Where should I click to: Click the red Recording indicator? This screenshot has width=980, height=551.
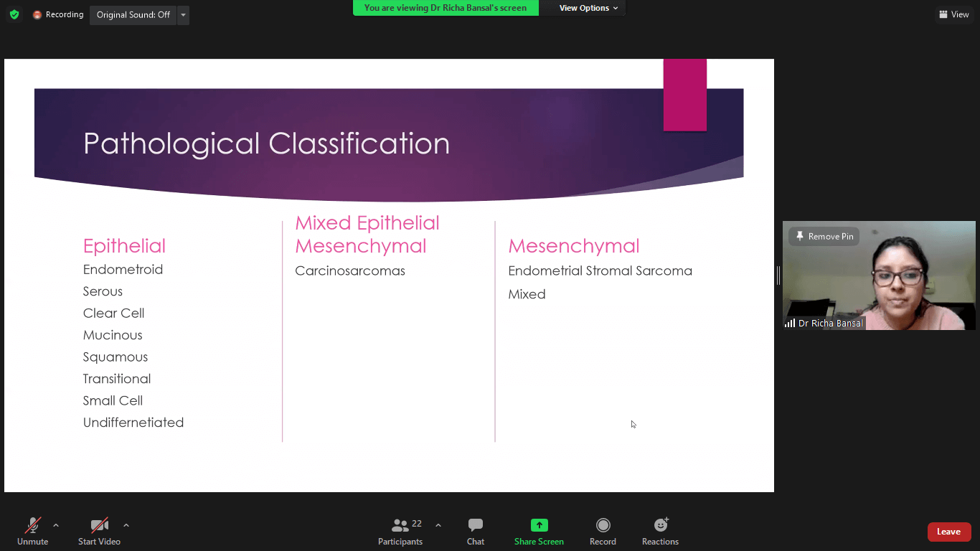pyautogui.click(x=57, y=15)
